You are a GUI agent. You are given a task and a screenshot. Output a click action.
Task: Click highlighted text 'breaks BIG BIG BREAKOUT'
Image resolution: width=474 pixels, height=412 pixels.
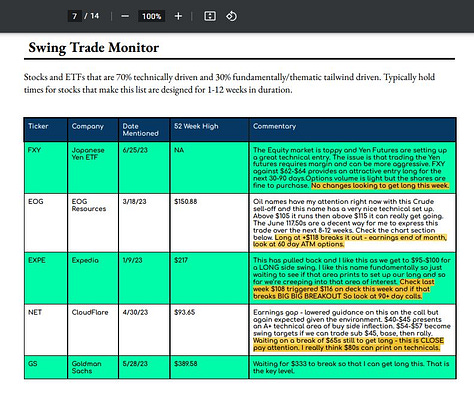297,296
